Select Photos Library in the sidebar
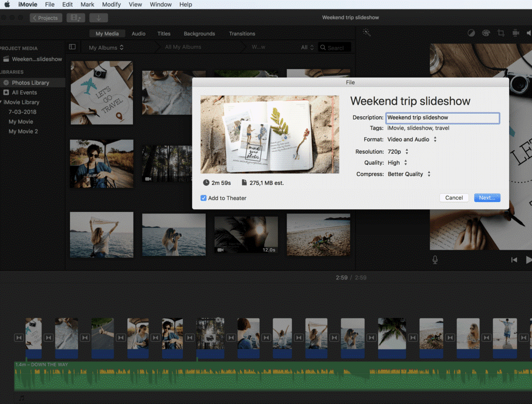This screenshot has height=404, width=532. coord(30,83)
